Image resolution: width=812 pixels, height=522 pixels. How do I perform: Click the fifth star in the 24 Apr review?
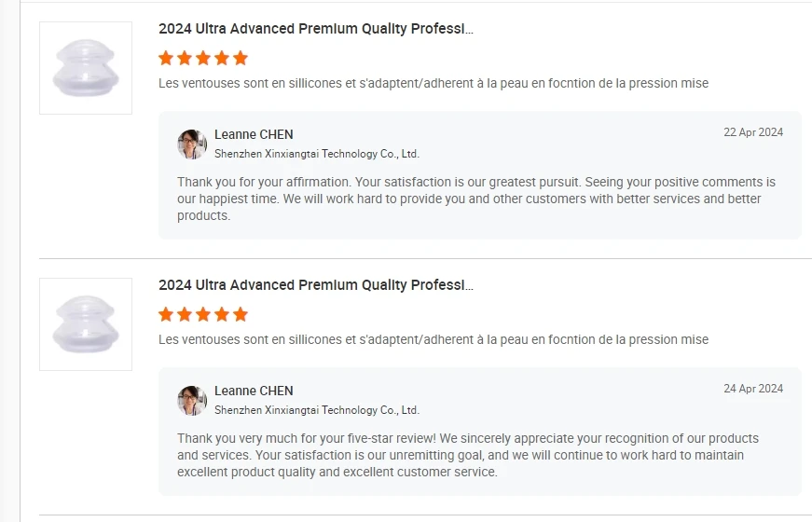point(241,314)
